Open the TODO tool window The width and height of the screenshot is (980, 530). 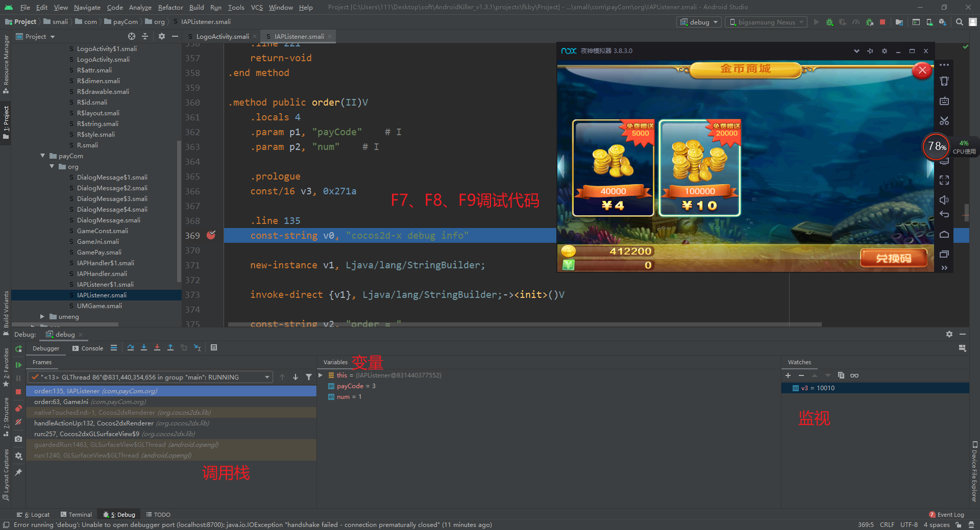pos(158,515)
